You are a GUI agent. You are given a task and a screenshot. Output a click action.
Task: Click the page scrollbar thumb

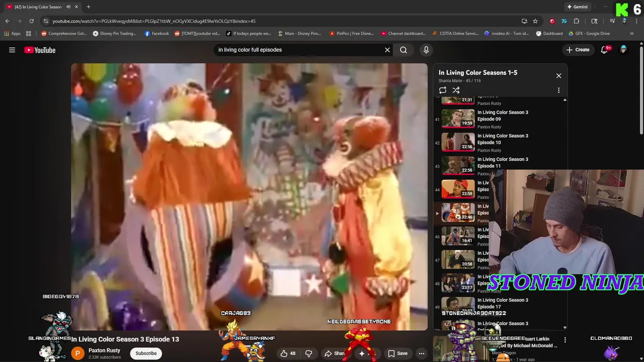click(x=641, y=90)
